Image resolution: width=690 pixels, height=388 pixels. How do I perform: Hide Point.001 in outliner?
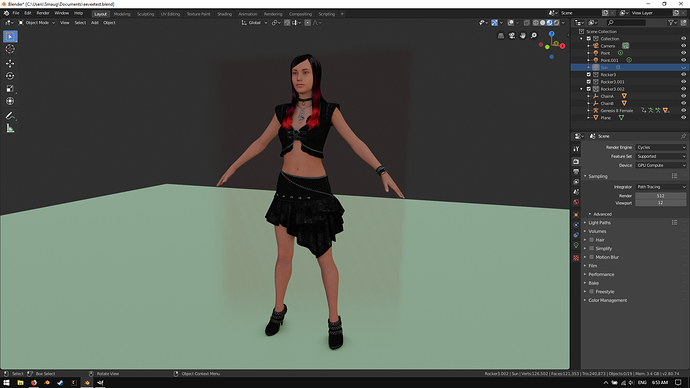point(683,60)
